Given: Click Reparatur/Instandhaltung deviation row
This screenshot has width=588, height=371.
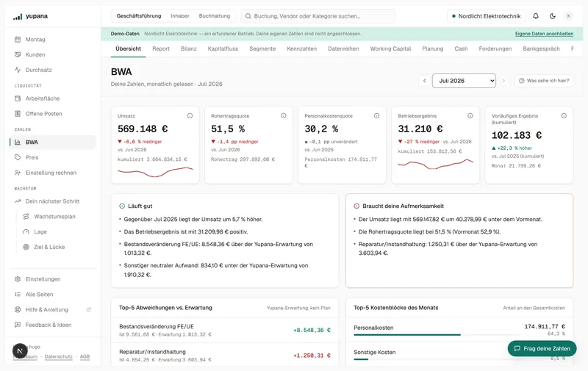Looking at the screenshot, I should tap(225, 356).
